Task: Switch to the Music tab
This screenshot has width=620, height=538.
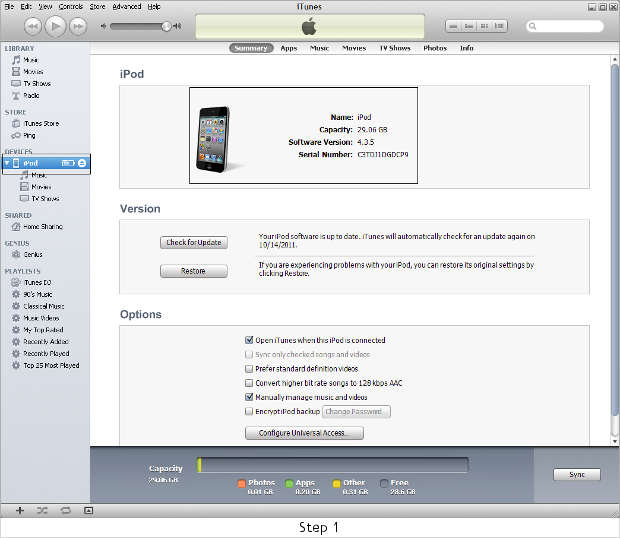Action: point(319,48)
